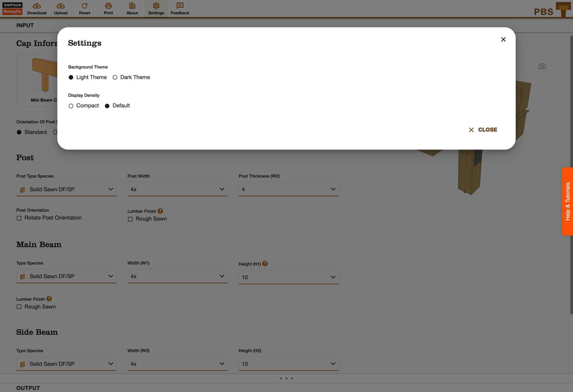Click the Download cloud icon
This screenshot has height=392, width=573.
(x=37, y=6)
